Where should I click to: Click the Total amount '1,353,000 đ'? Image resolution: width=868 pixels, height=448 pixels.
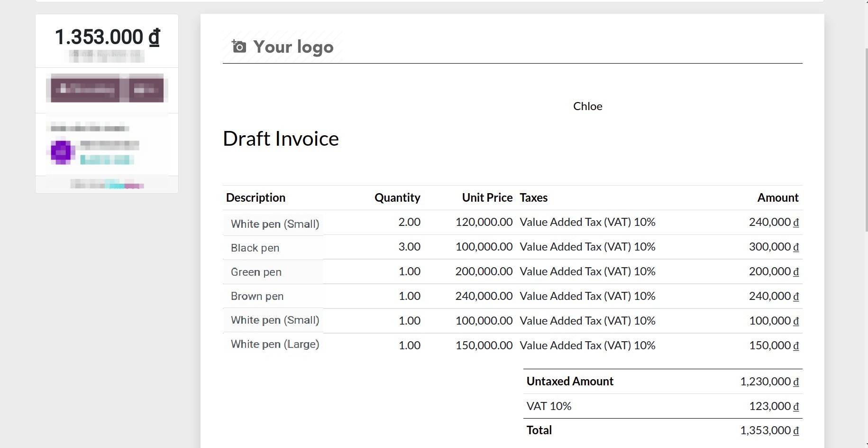click(x=768, y=430)
